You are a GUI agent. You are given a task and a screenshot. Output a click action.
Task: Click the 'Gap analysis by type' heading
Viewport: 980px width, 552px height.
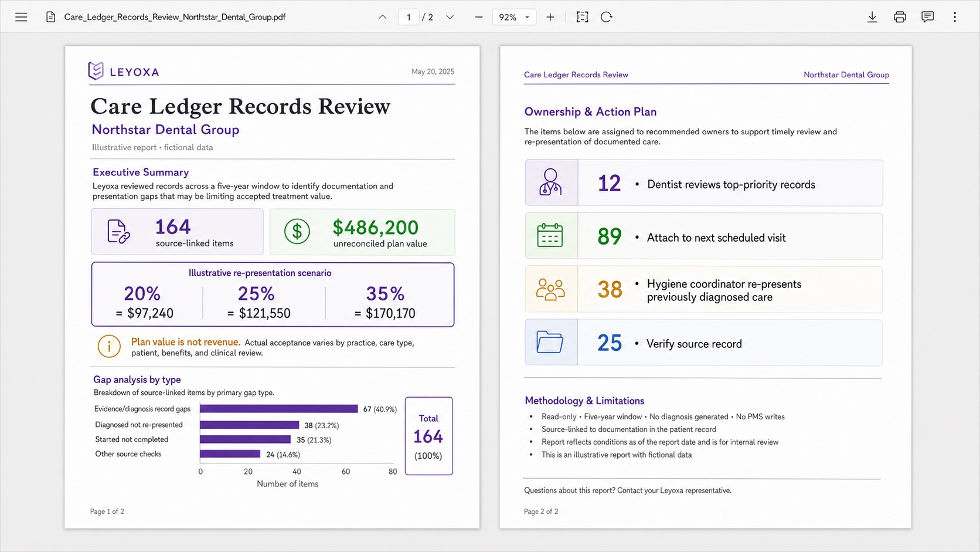[137, 380]
